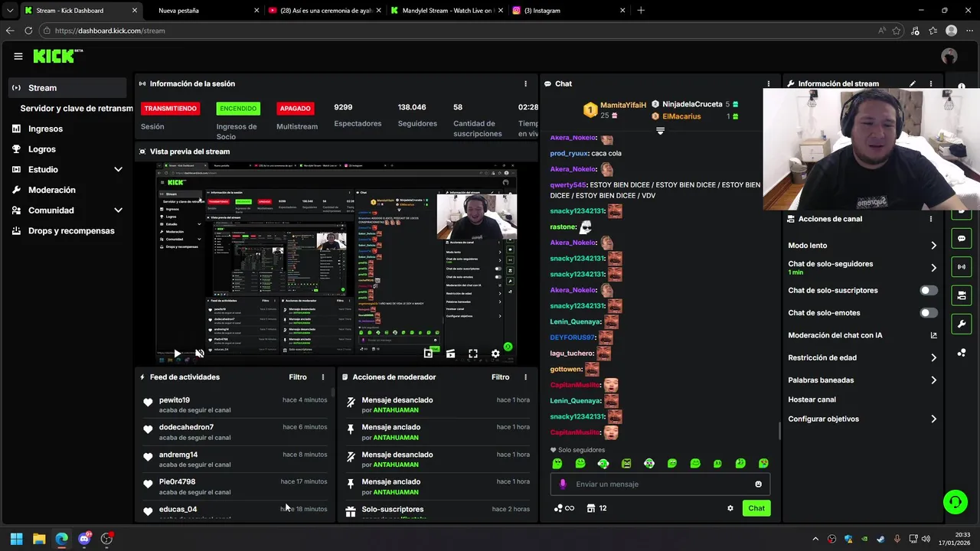Toggle theater mode in the stream preview
This screenshot has width=980, height=551.
[x=450, y=354]
